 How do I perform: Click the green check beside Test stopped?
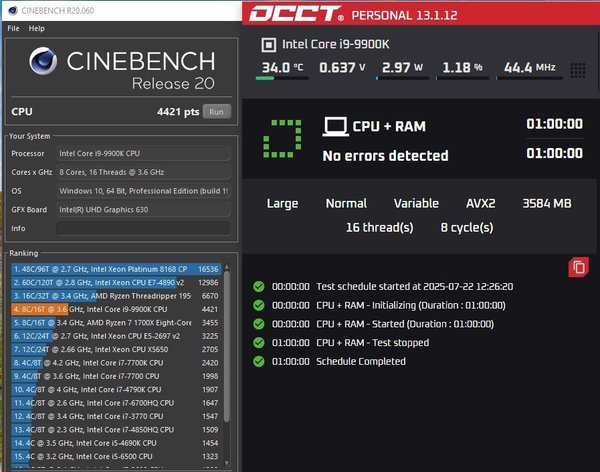click(259, 343)
